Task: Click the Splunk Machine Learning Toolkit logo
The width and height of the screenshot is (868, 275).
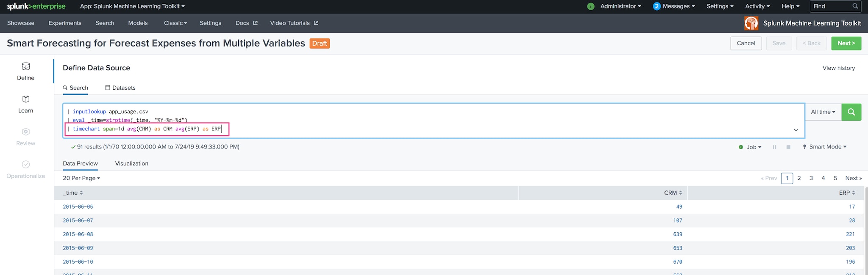Action: (x=751, y=23)
